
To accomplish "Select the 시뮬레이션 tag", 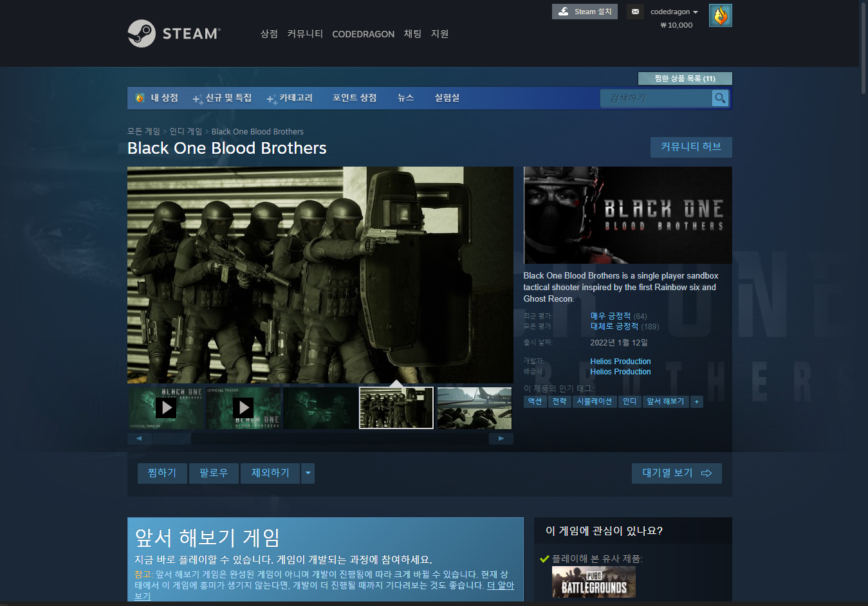I will click(x=595, y=401).
